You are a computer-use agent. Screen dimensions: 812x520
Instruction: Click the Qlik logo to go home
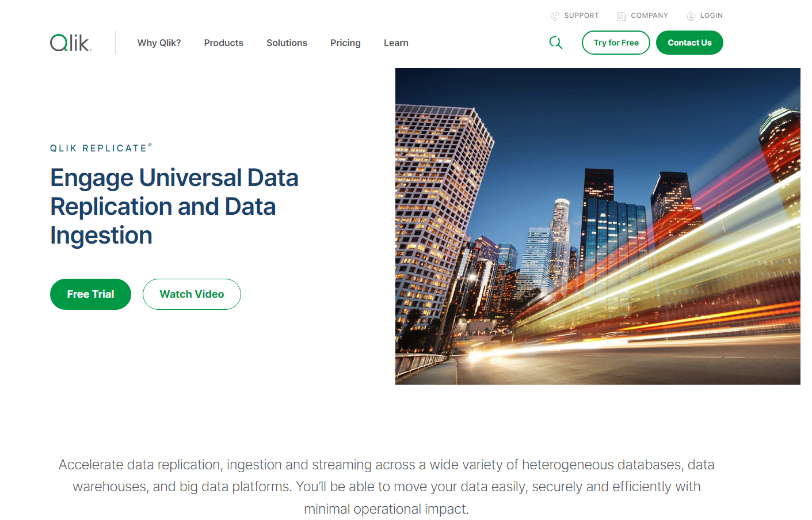(x=69, y=42)
